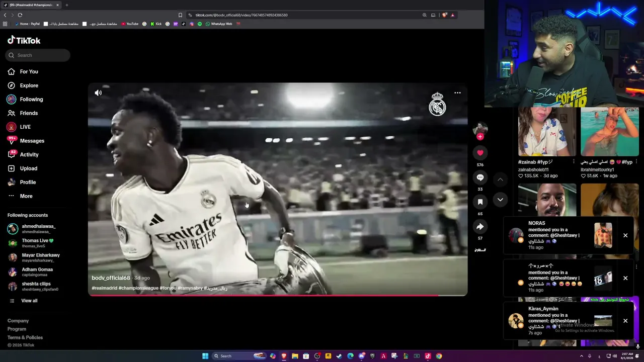Open Microsoft Edge from the taskbar
The height and width of the screenshot is (362, 644).
[350, 356]
